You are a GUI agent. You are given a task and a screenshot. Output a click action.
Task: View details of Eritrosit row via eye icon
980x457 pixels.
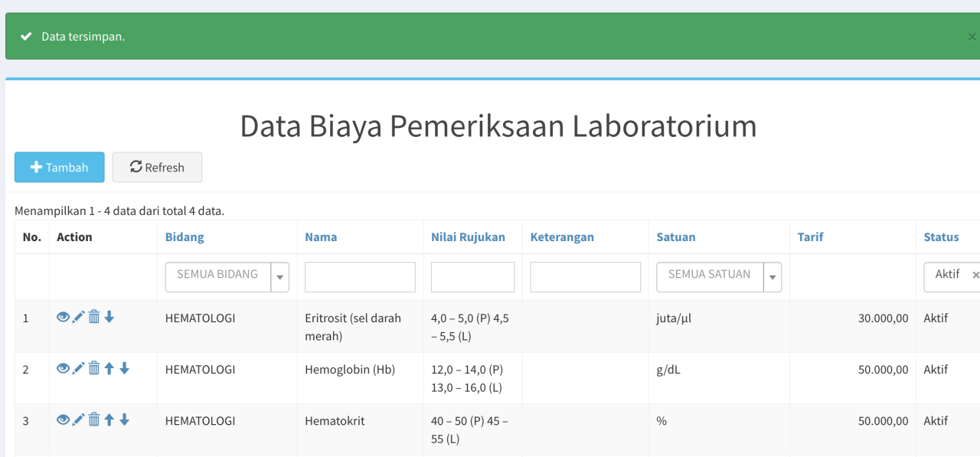[63, 317]
